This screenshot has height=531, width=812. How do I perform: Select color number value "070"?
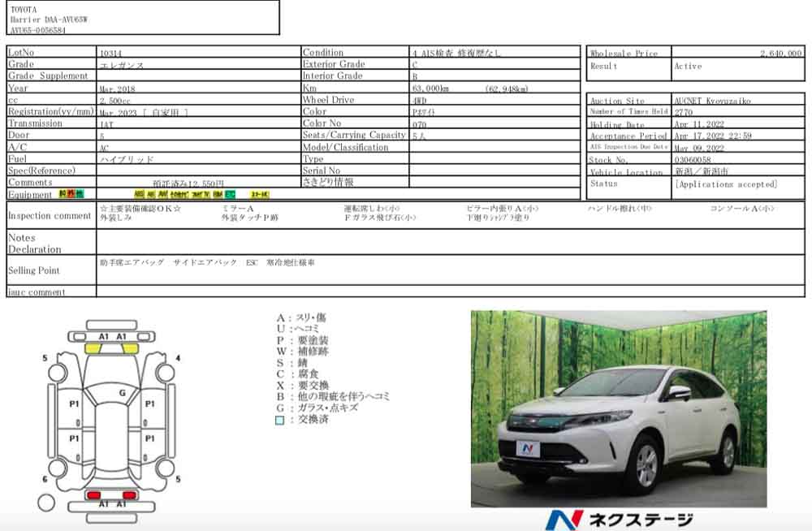click(x=420, y=124)
